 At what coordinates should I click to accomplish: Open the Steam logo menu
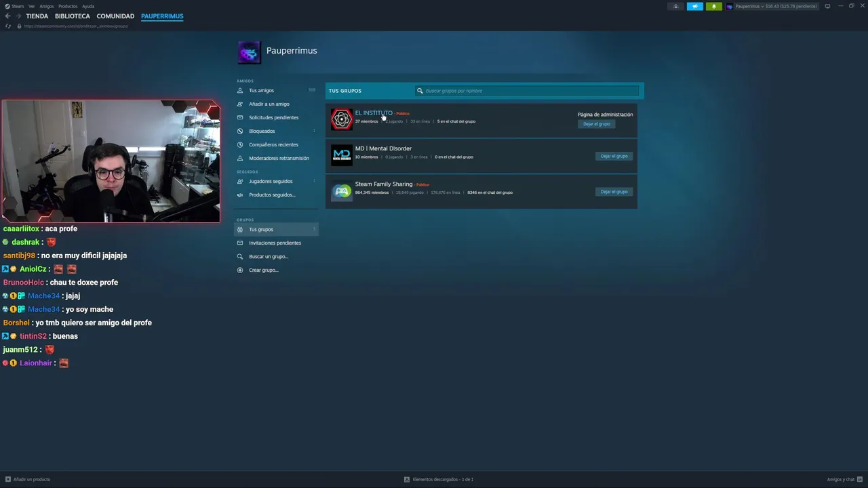click(14, 6)
